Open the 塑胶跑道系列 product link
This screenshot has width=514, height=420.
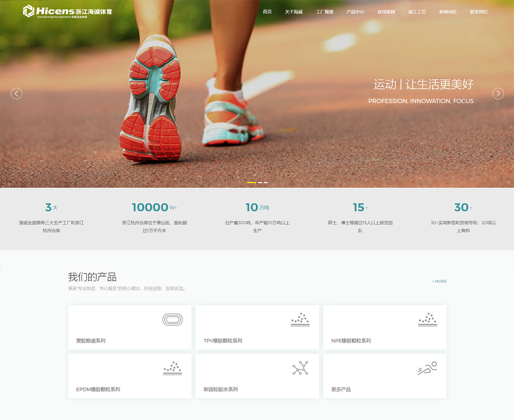click(91, 340)
